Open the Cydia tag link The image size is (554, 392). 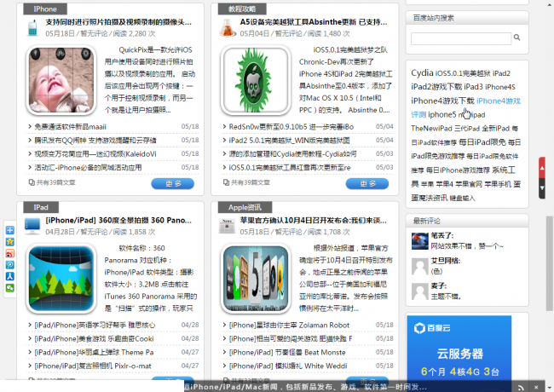[422, 73]
